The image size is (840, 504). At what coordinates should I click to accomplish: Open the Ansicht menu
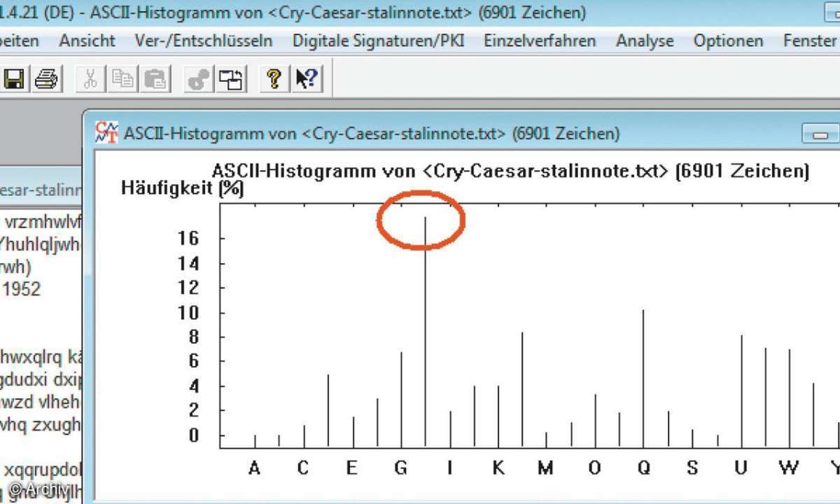87,41
